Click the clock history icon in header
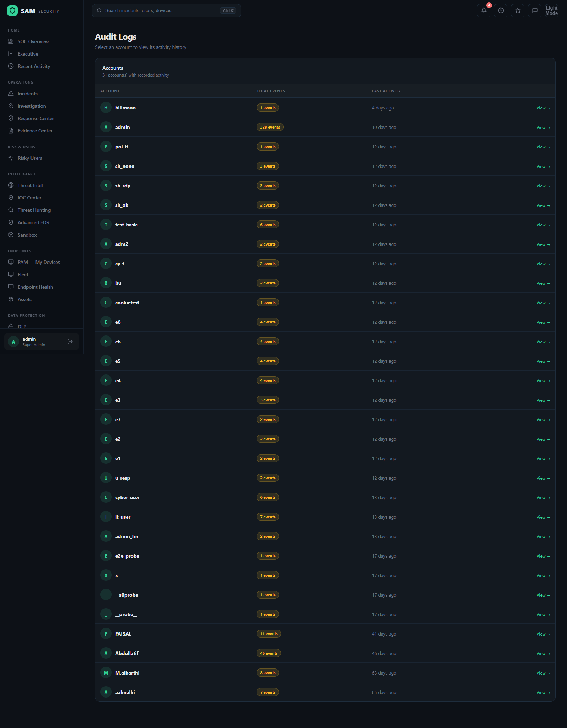 (501, 11)
